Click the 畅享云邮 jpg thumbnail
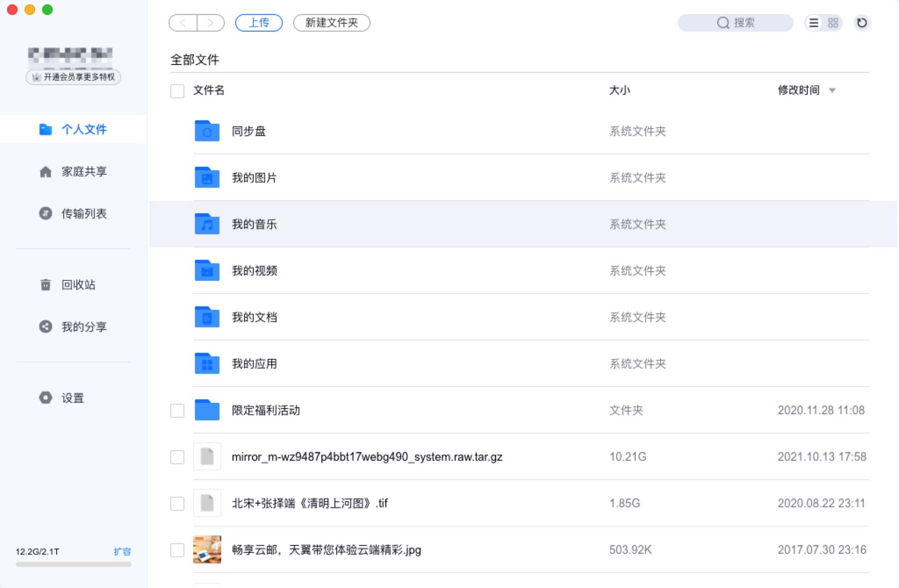Viewport: 899px width, 588px height. point(207,549)
